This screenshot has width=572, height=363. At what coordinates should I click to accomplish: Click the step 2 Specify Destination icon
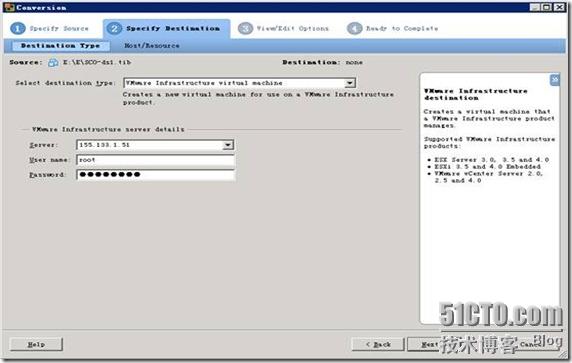[x=115, y=28]
